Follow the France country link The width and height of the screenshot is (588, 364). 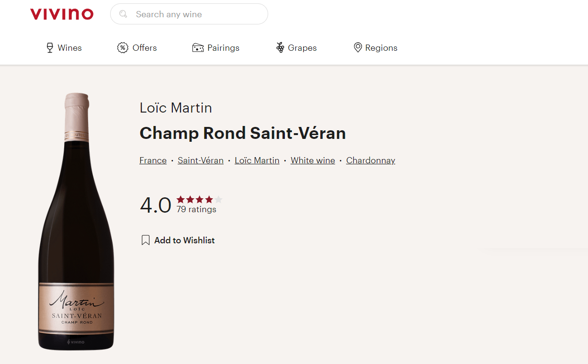[x=153, y=160]
